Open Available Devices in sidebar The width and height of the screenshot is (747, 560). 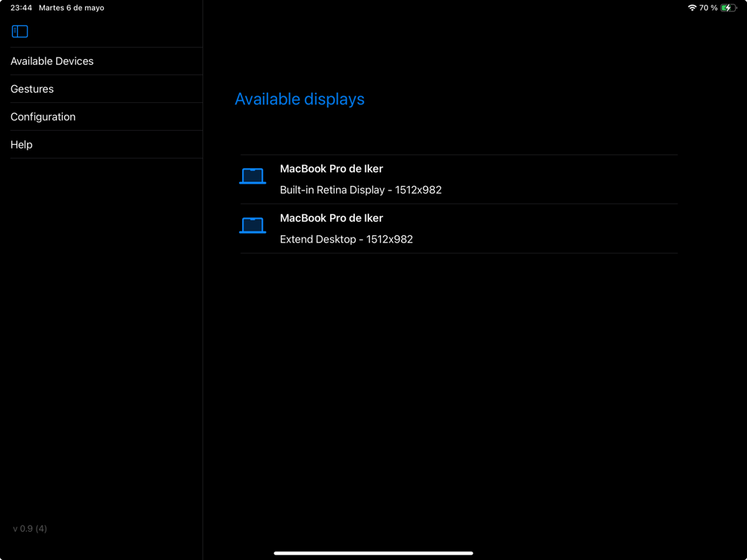(x=106, y=61)
